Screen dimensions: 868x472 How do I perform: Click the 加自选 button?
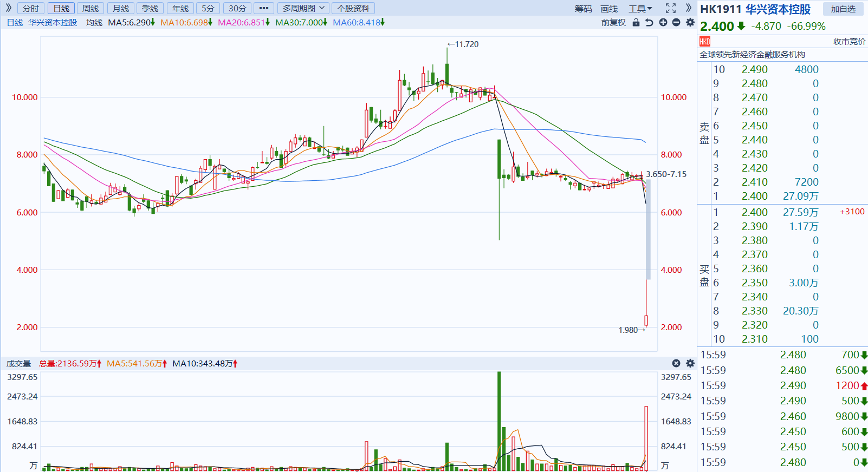pos(844,9)
